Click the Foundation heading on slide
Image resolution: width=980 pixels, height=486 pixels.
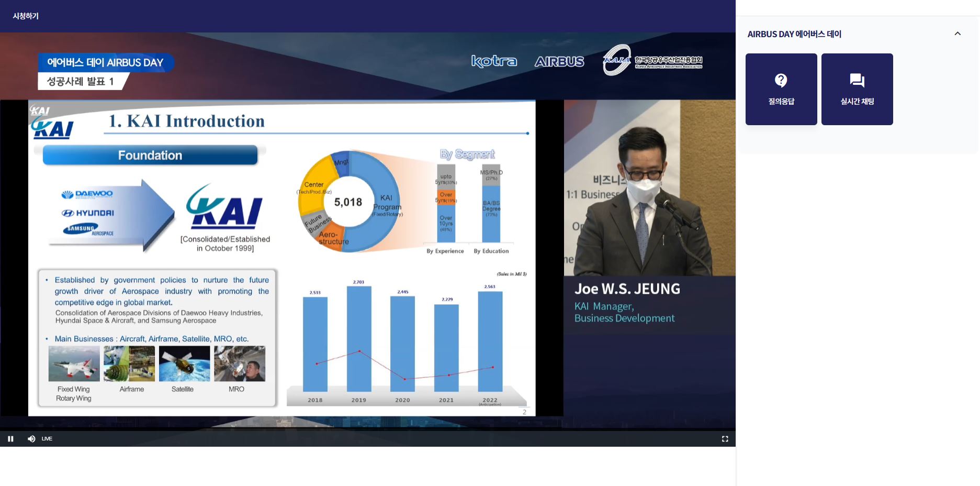click(150, 156)
